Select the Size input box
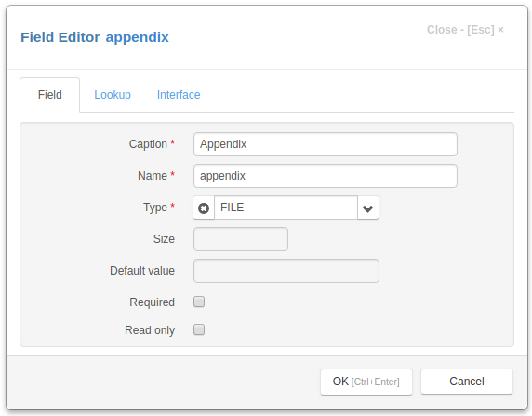Screen dimensions: 532x416 [x=241, y=239]
